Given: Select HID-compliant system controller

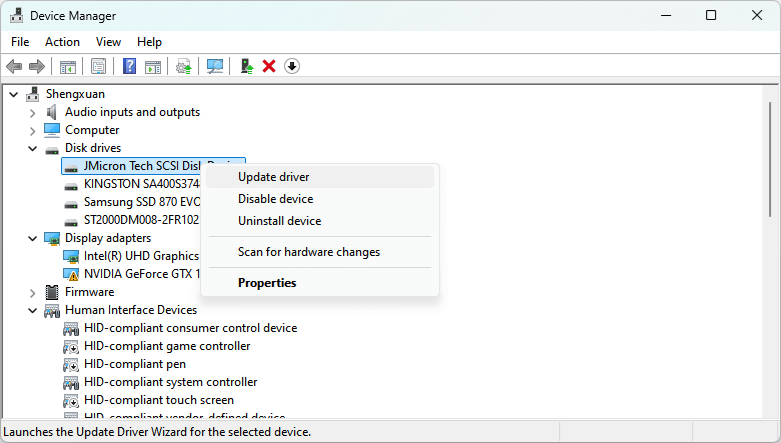Looking at the screenshot, I should coord(170,382).
